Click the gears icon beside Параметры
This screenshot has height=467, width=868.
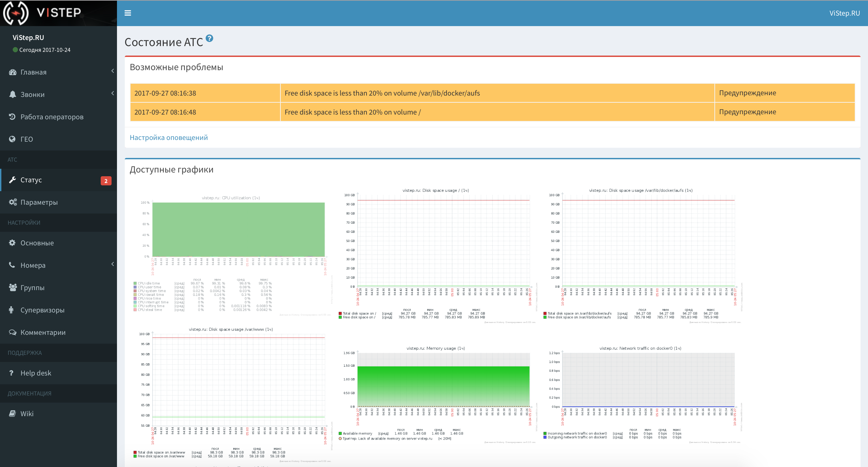(13, 202)
